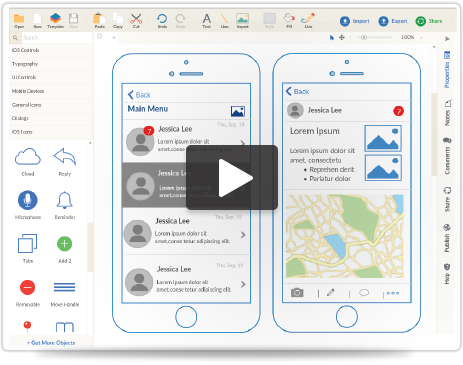Open the Notes side tab
The image size is (463, 365).
click(447, 112)
